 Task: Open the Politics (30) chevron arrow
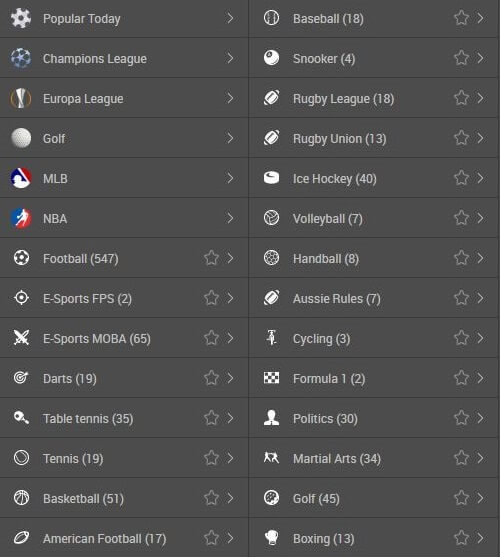(x=480, y=418)
